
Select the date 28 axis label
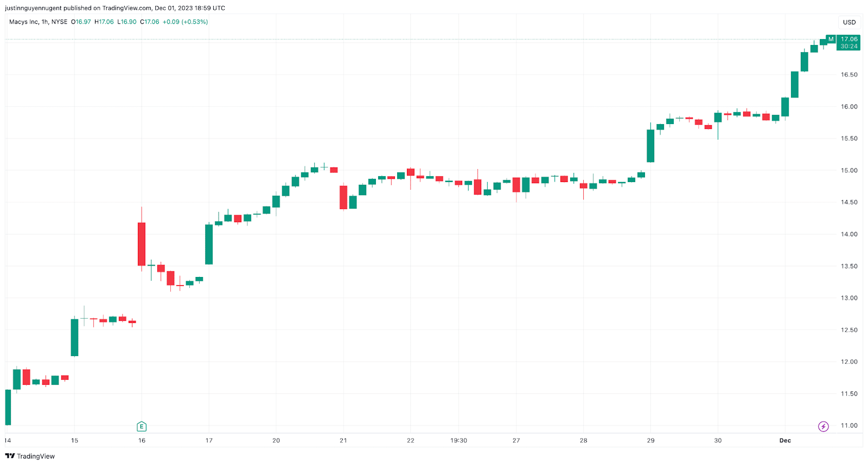[x=583, y=441]
